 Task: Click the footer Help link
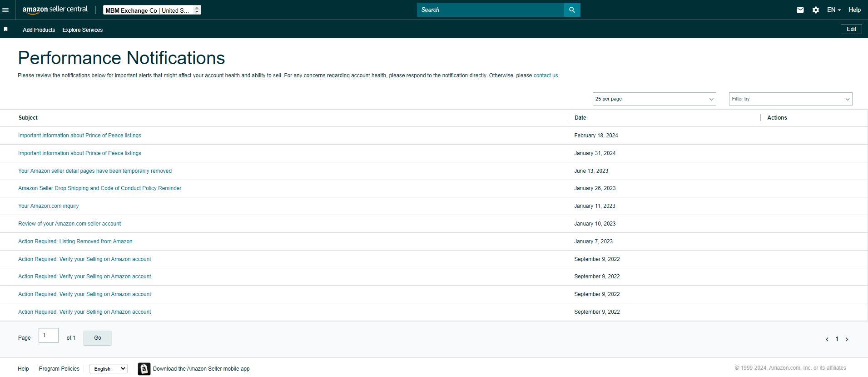(x=23, y=369)
